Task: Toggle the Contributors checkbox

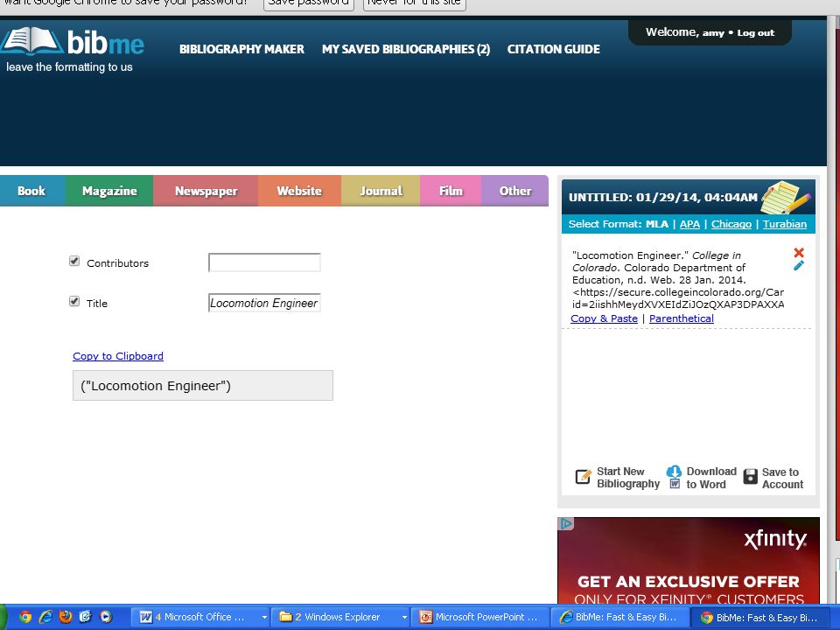Action: pyautogui.click(x=74, y=262)
